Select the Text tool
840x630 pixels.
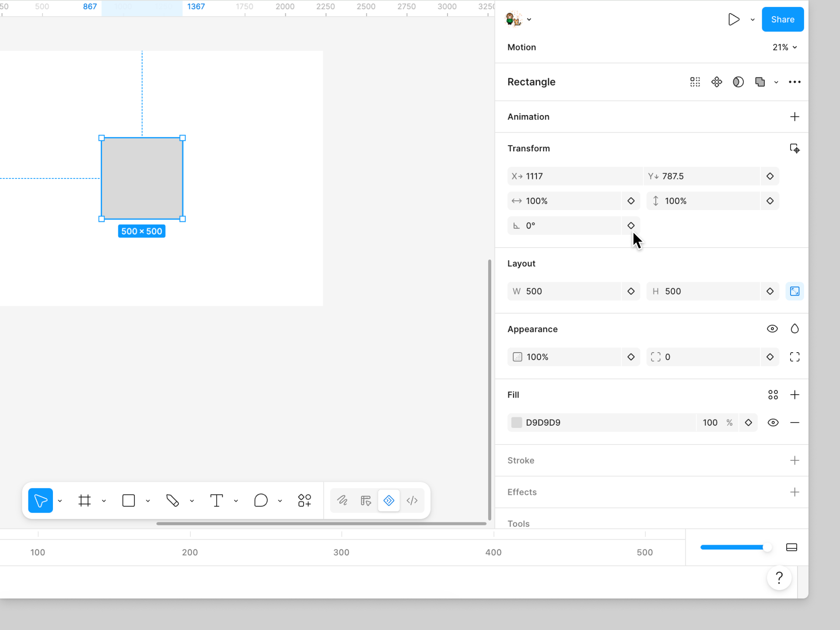coord(217,500)
